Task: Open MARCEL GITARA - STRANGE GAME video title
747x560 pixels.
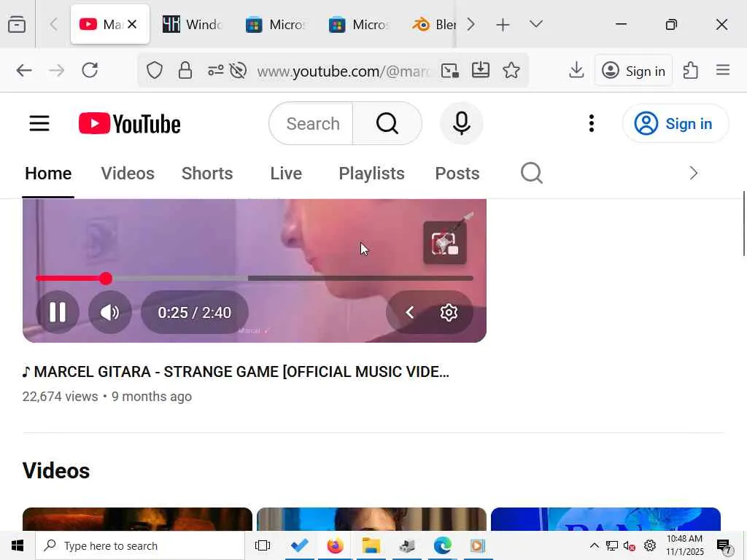Action: pyautogui.click(x=236, y=371)
